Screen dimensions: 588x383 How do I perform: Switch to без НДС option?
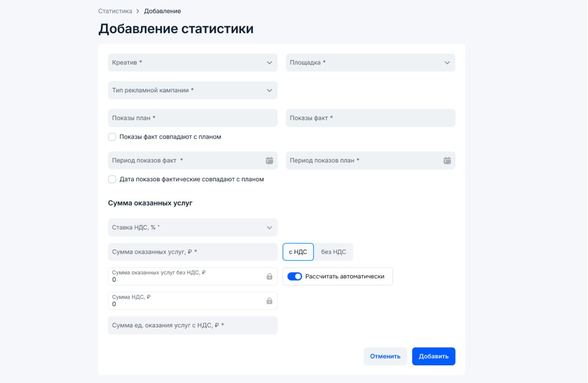333,252
